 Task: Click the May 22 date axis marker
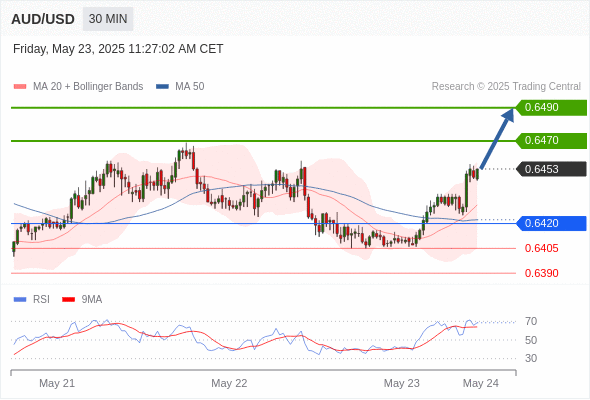pyautogui.click(x=229, y=383)
